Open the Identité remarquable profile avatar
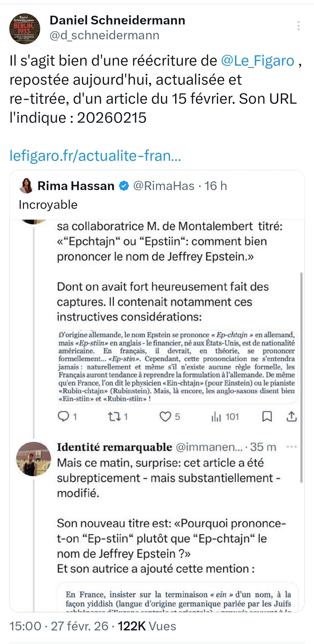314x644 pixels. (34, 459)
